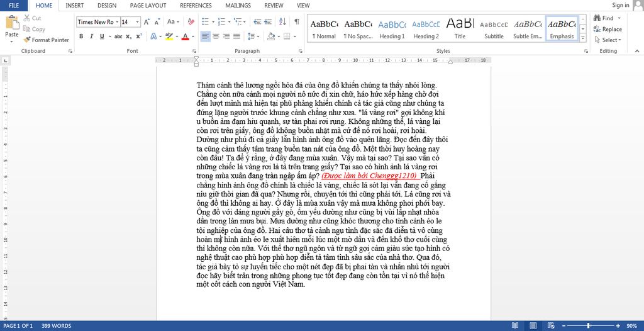The width and height of the screenshot is (644, 331).
Task: Click the 399 WORDS status indicator
Action: [56, 326]
